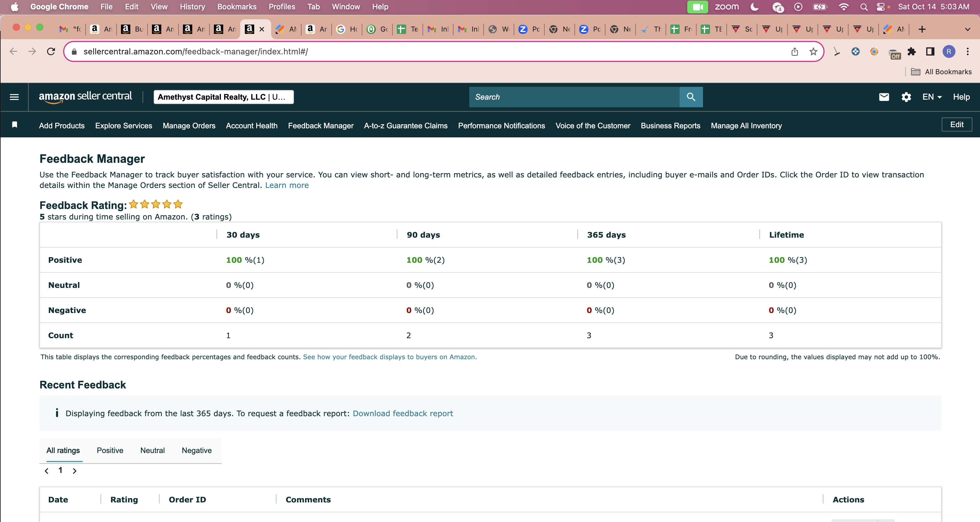Toggle Do Not Disturb moon icon
The height and width of the screenshot is (522, 980).
(754, 7)
